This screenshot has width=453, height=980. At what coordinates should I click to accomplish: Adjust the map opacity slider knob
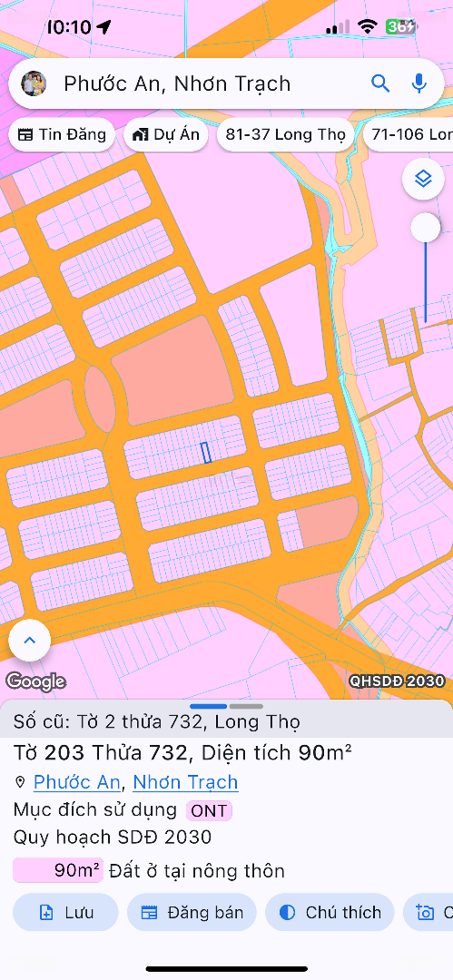(426, 228)
